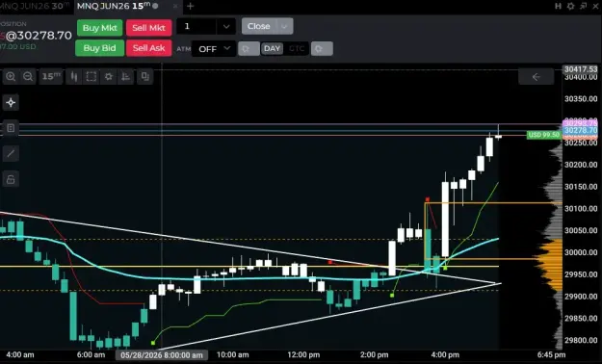
Task: Select the MNQ JUN26 15m tab
Action: 114,6
